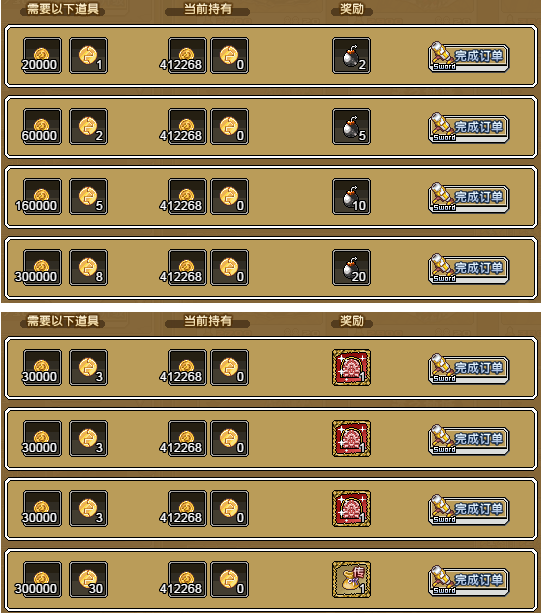Click the token requirement icon showing 30
This screenshot has height=613, width=541.
pyautogui.click(x=88, y=580)
